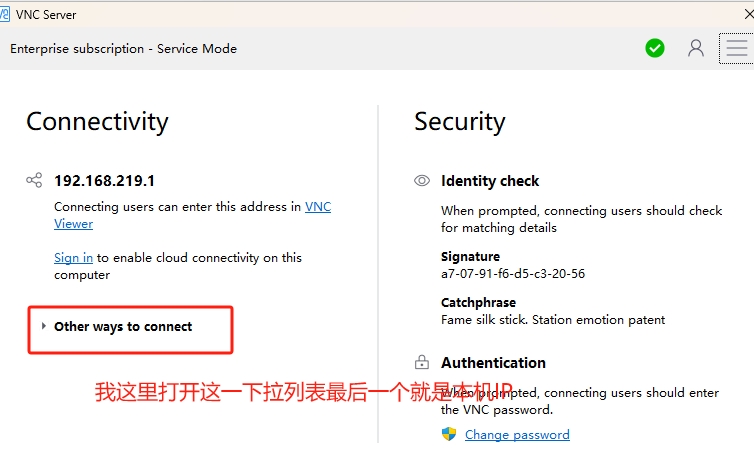The image size is (754, 461).
Task: Click the Identity check heading
Action: (490, 181)
